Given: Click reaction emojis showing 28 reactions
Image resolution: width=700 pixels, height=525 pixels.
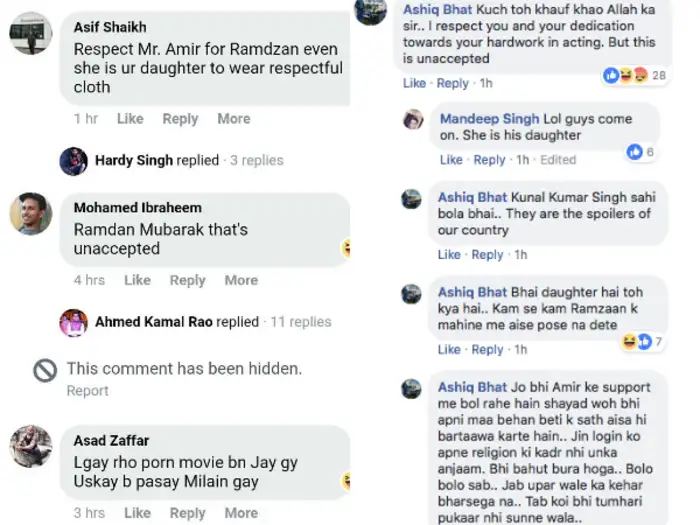Looking at the screenshot, I should tap(626, 76).
